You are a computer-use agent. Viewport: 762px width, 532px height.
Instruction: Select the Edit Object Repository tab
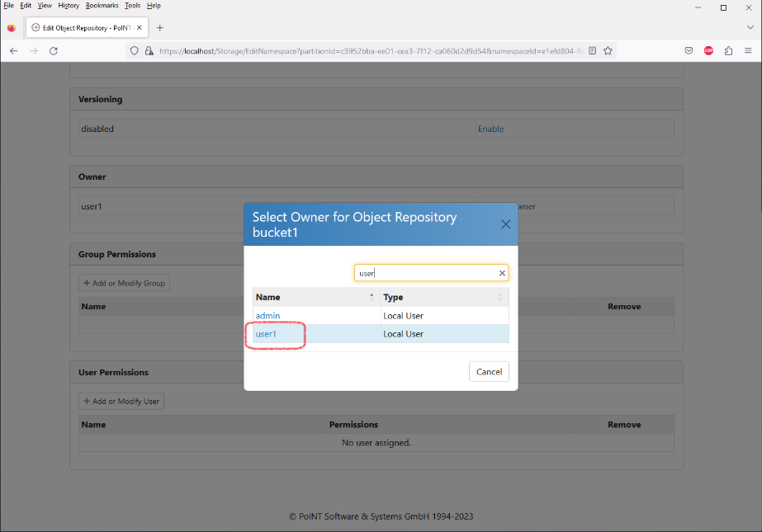[87, 28]
